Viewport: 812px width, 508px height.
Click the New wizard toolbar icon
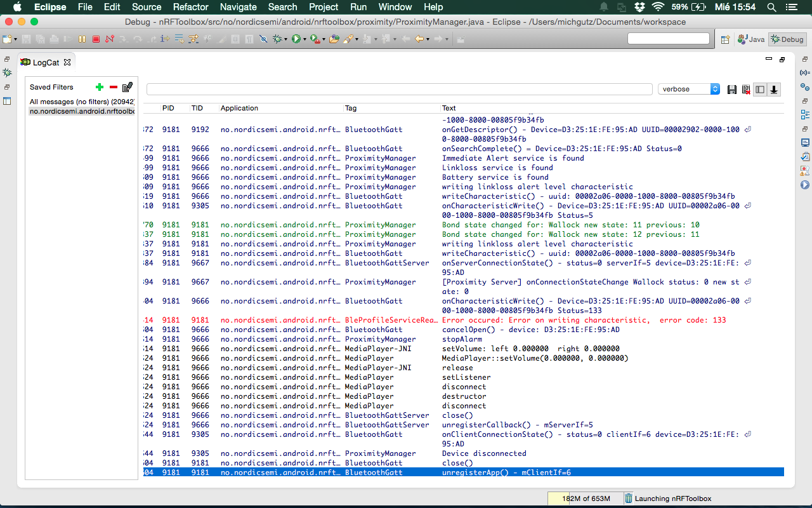click(8, 39)
